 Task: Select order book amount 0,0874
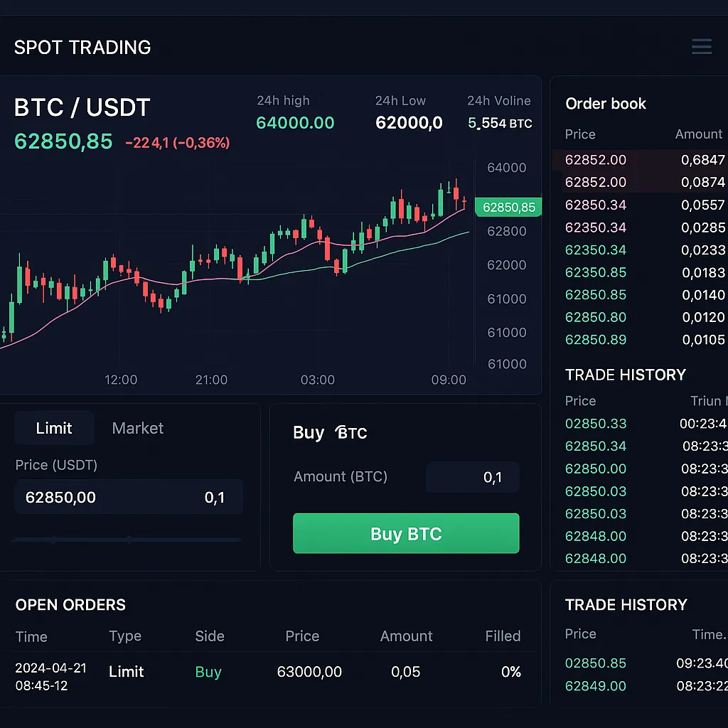tap(702, 182)
